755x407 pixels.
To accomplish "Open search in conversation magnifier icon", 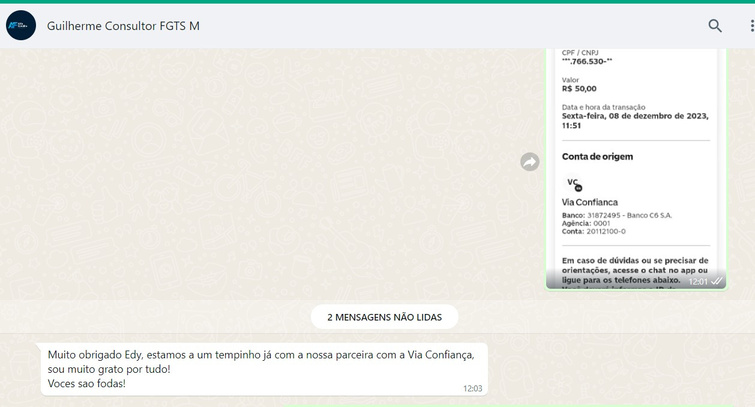I will (x=715, y=26).
